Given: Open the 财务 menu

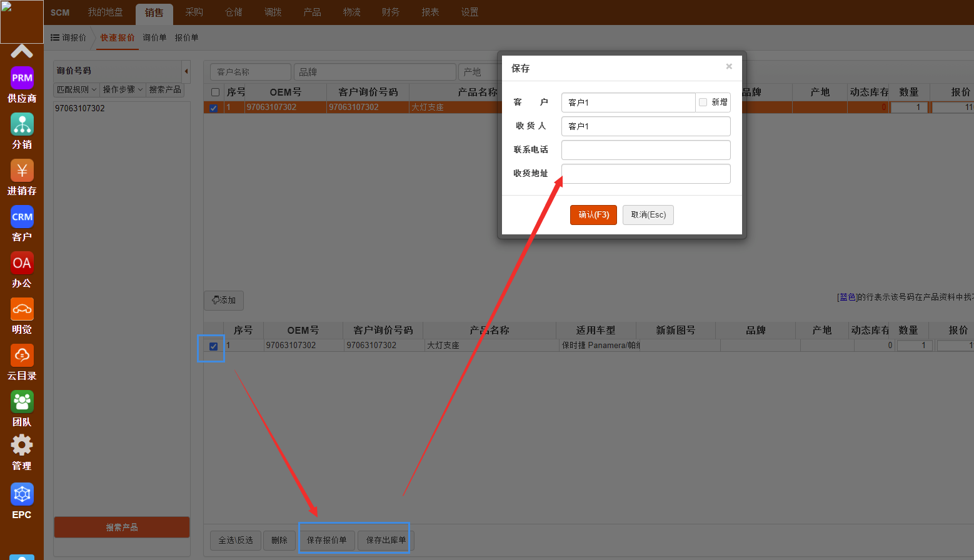Looking at the screenshot, I should [x=391, y=12].
